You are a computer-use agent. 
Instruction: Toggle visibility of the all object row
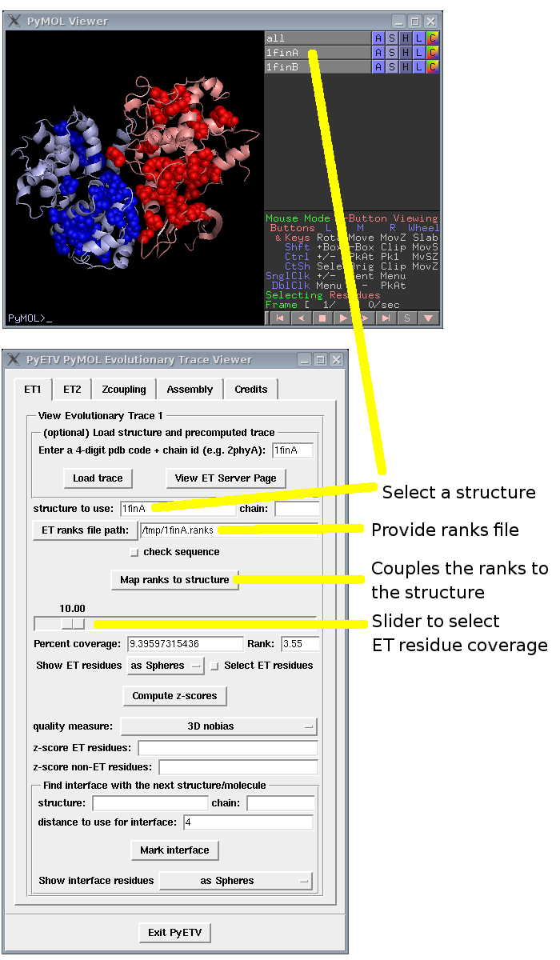coord(318,38)
